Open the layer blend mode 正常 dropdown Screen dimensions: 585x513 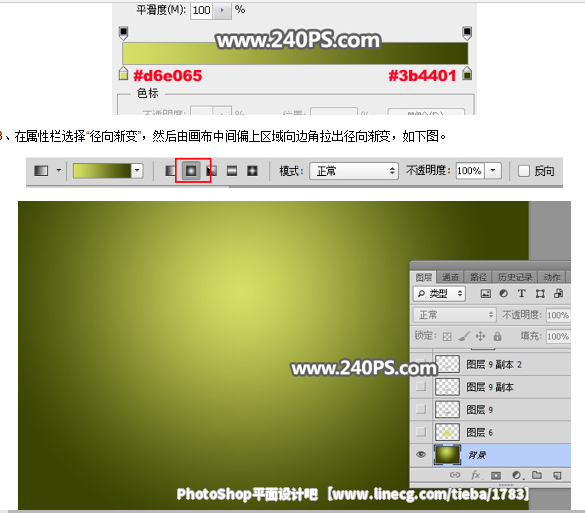pyautogui.click(x=454, y=315)
